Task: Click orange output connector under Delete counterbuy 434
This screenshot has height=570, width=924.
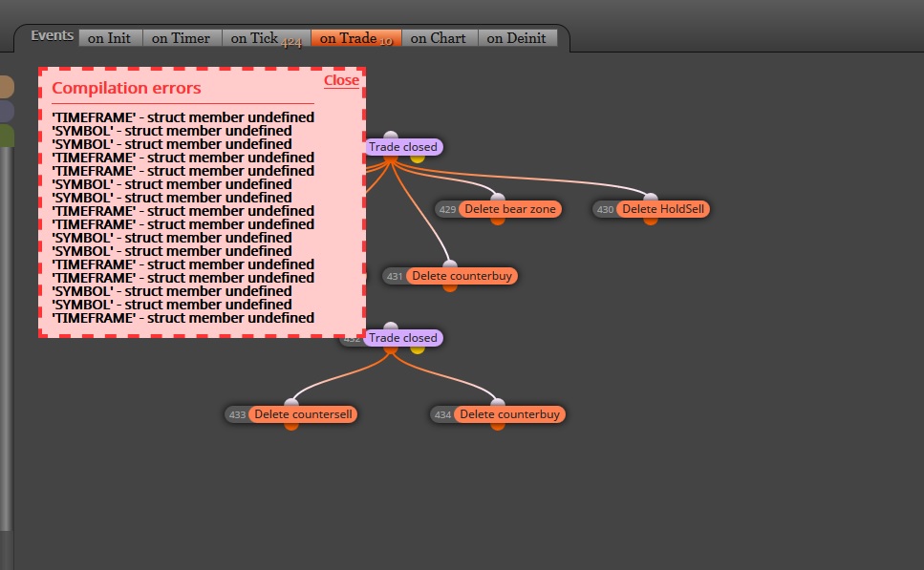Action: click(498, 427)
